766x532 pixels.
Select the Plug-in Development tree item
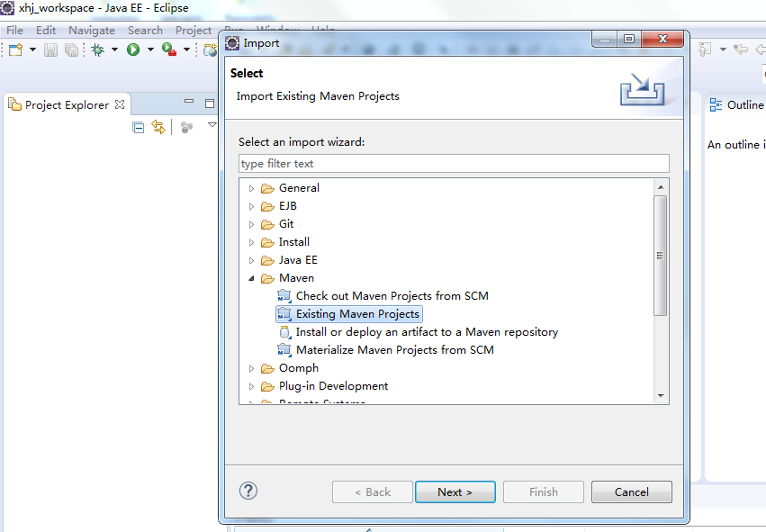(333, 386)
